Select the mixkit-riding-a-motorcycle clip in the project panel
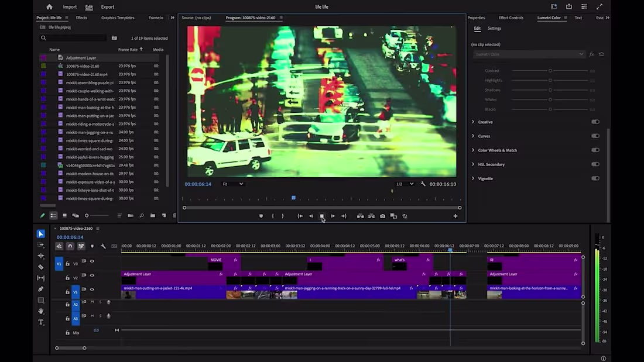 94,123
